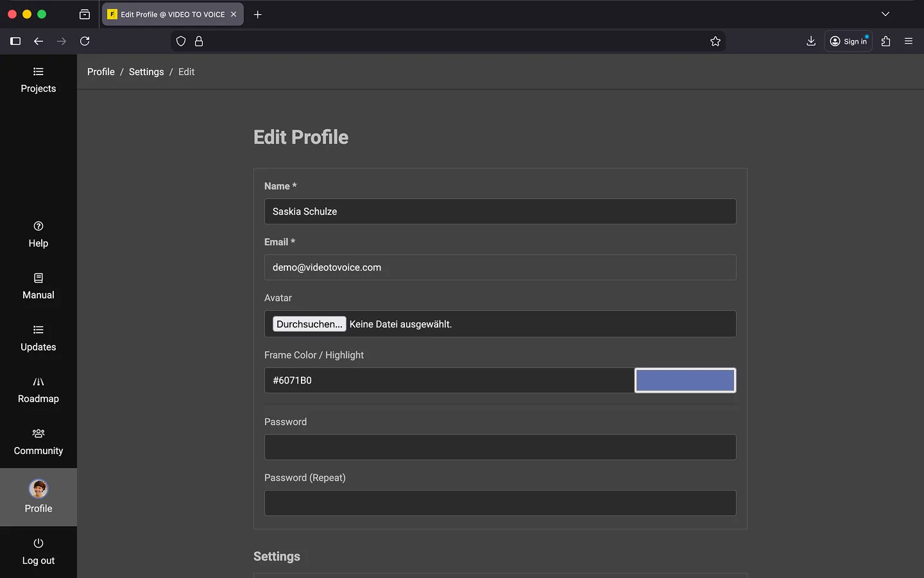Bookmark this page with star icon

(715, 41)
